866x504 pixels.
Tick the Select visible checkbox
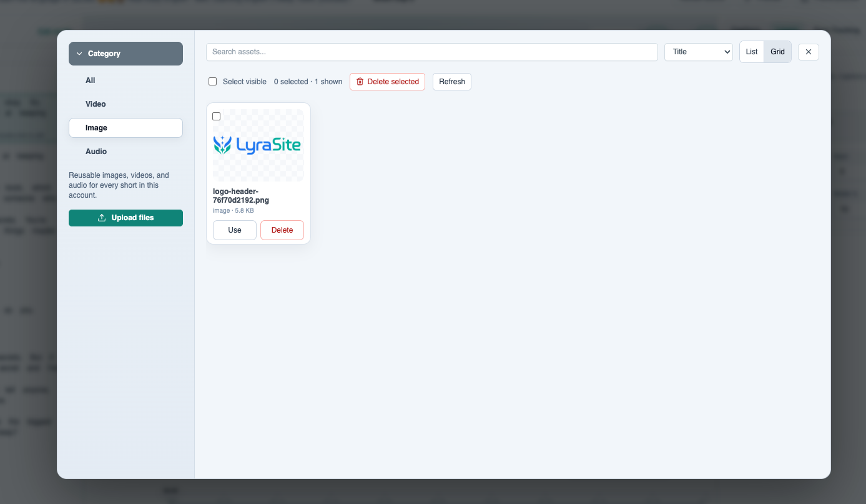click(213, 82)
